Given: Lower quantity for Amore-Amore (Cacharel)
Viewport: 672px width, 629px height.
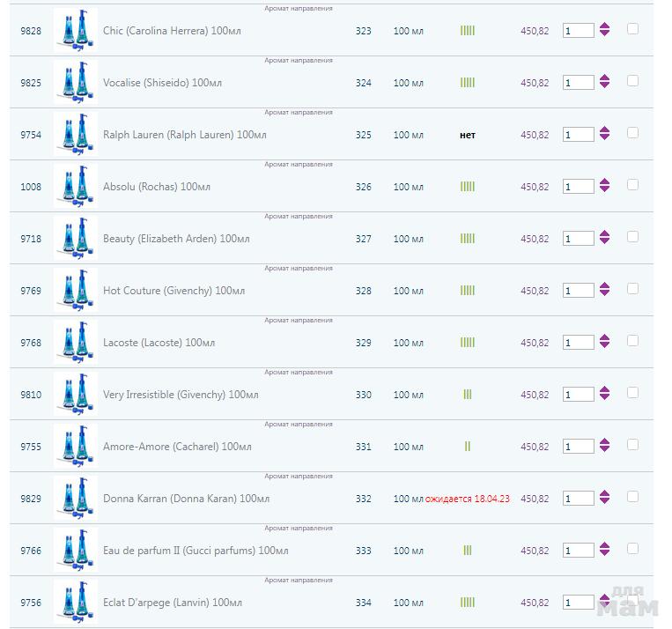Looking at the screenshot, I should tap(604, 451).
